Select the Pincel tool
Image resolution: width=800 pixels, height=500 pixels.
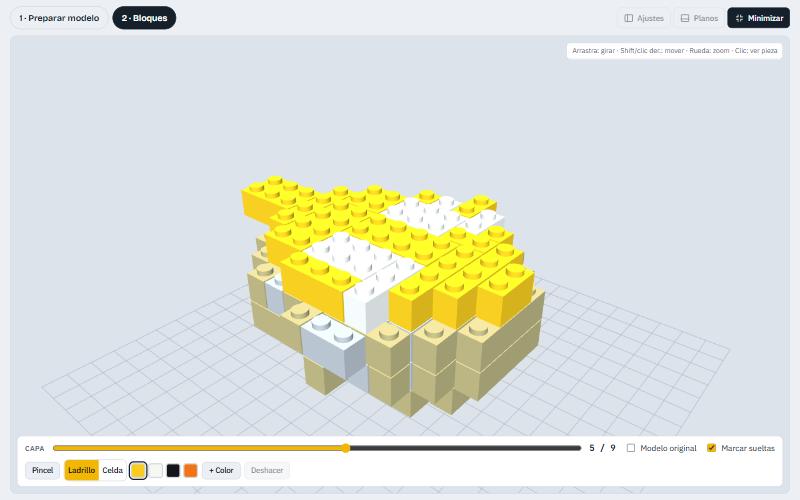pos(42,470)
